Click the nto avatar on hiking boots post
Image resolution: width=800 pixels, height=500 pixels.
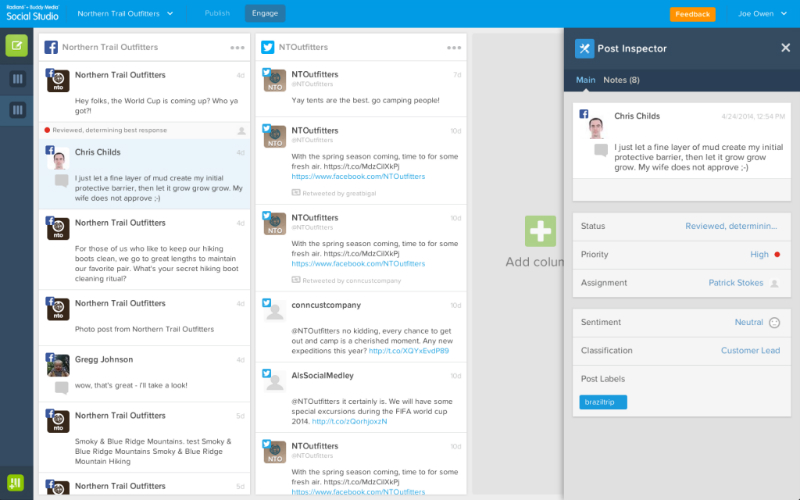[x=58, y=229]
